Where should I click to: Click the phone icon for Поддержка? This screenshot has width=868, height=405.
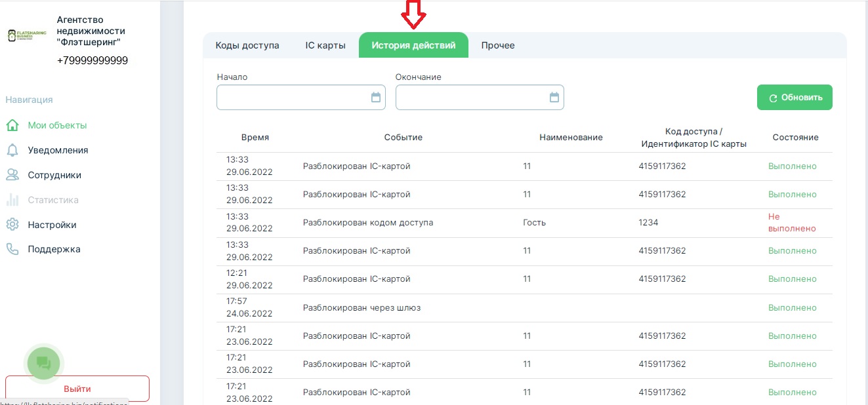[x=12, y=250]
